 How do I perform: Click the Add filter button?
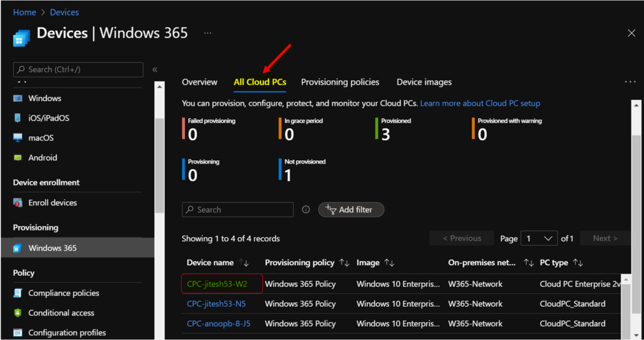tap(351, 209)
